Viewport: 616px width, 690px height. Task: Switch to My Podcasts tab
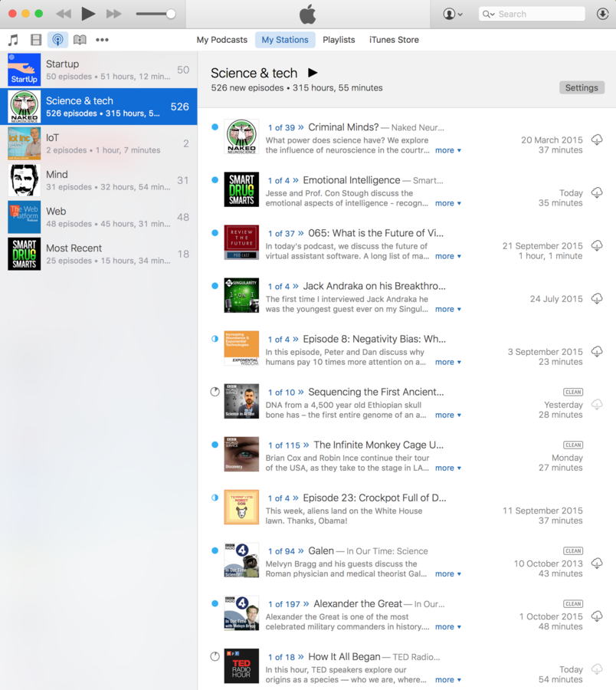[x=222, y=40]
